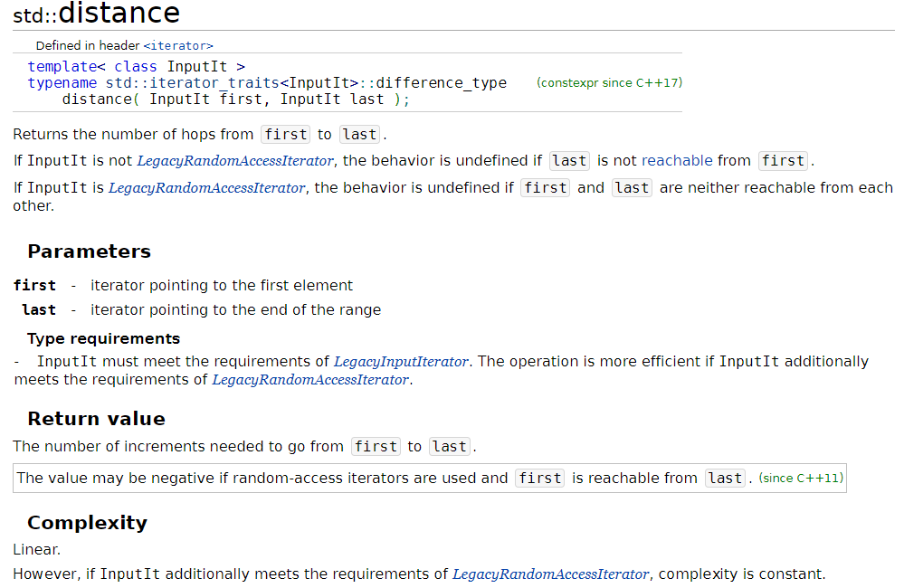Open LegacyRandomAccessIterator link under Complexity
This screenshot has width=904, height=588.
click(x=550, y=574)
